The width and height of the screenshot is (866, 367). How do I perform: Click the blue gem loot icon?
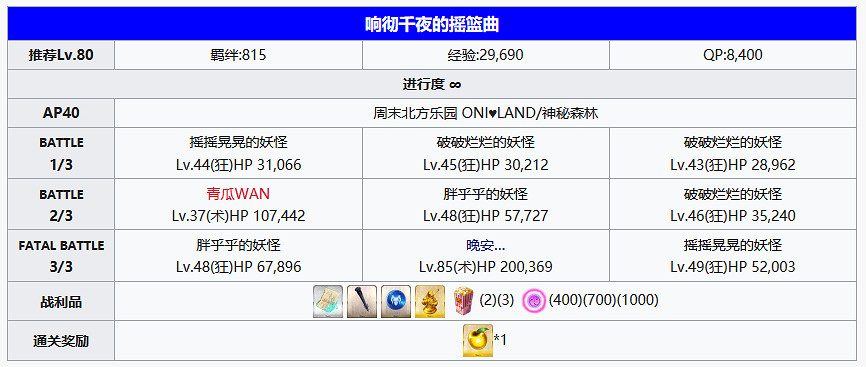click(x=396, y=302)
